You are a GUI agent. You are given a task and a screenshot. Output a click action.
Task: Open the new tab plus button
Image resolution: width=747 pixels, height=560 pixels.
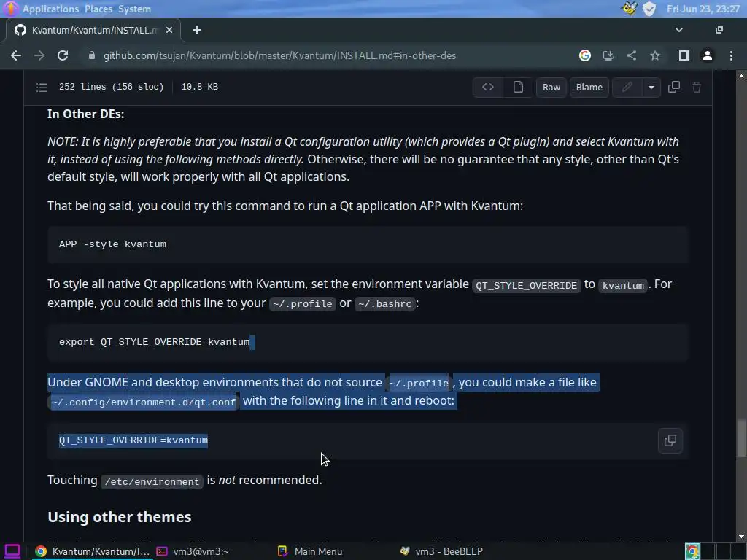[197, 30]
